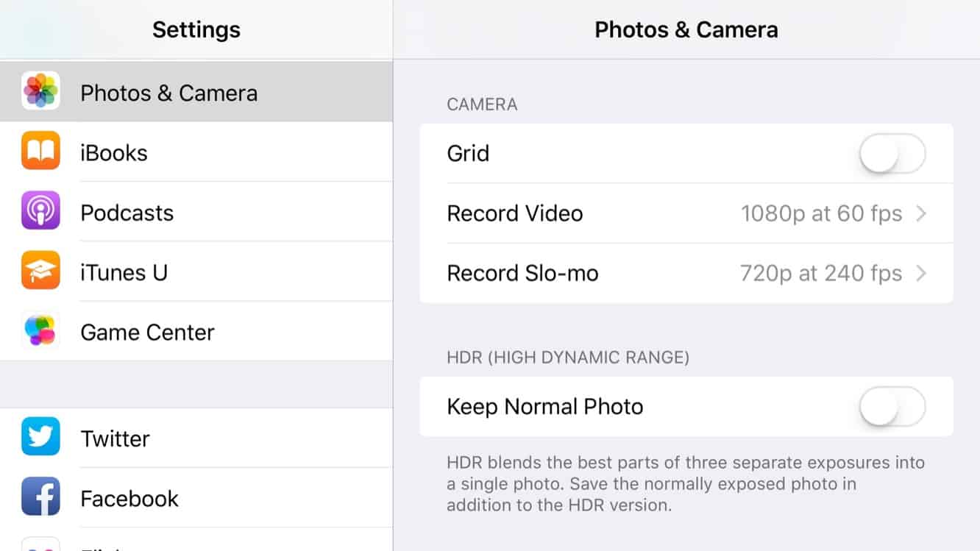Click the iBooks icon in the sidebar

coord(40,152)
